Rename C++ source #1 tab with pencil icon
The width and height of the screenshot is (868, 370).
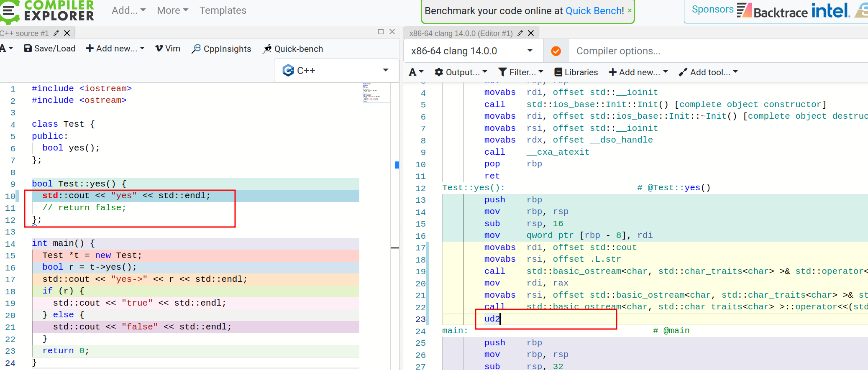pyautogui.click(x=56, y=33)
